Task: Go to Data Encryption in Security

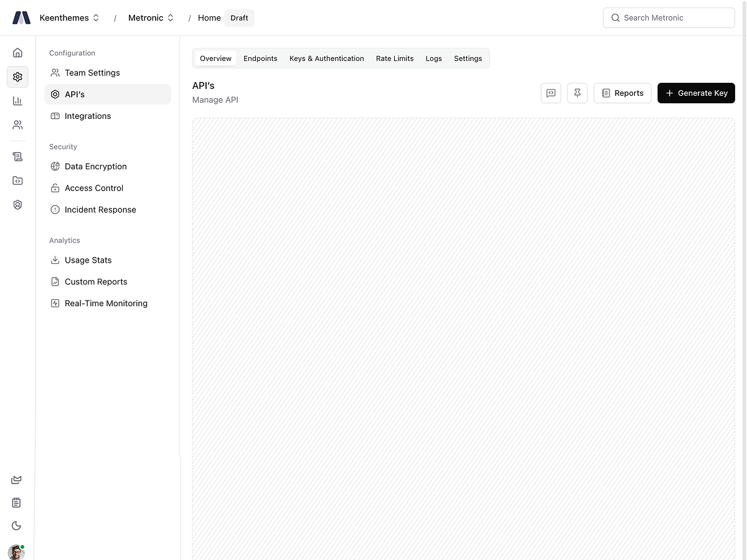Action: coord(95,167)
